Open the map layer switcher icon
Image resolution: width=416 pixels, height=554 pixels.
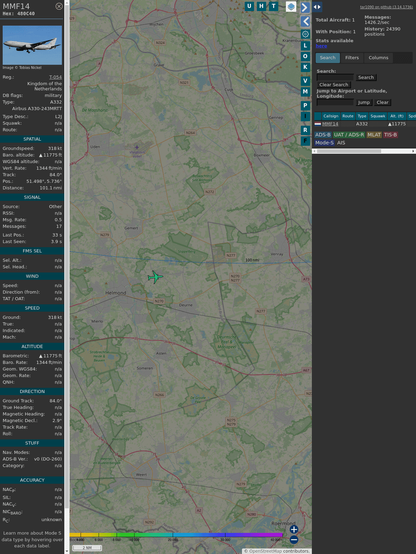(x=291, y=7)
